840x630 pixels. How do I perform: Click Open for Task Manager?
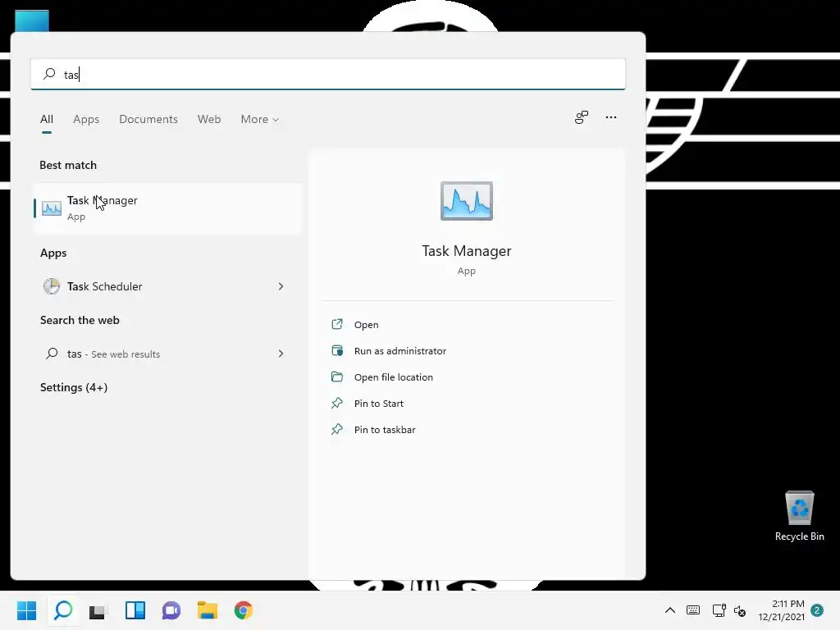367,325
